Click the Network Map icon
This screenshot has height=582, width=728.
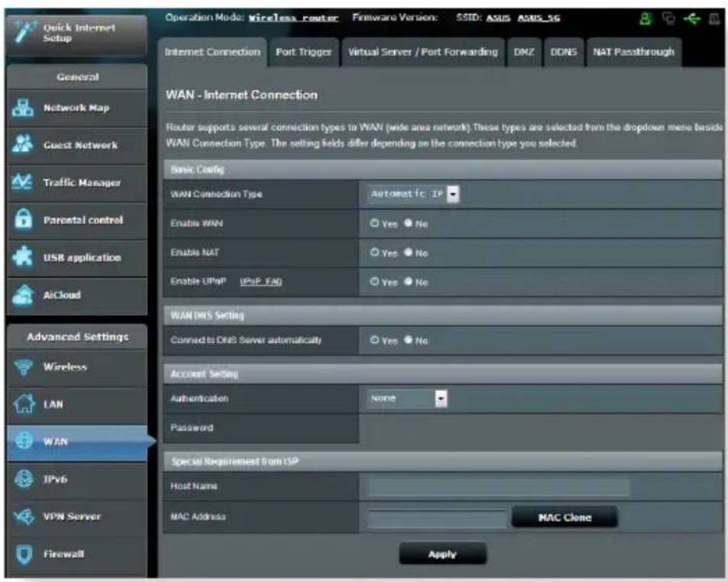(23, 108)
